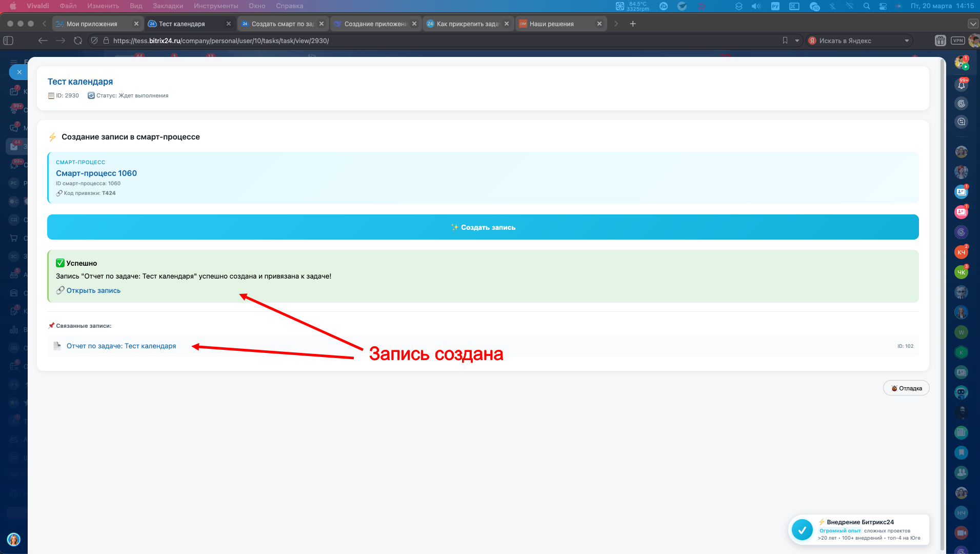Open the 'Справка' menu
Screen dimensions: 980x554
click(x=289, y=6)
